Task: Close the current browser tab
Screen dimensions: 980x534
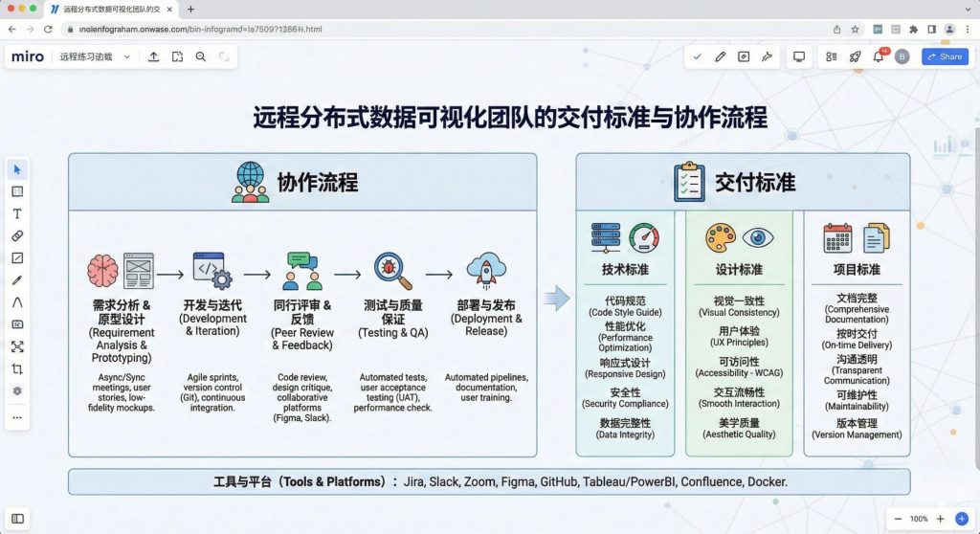Action: 169,10
